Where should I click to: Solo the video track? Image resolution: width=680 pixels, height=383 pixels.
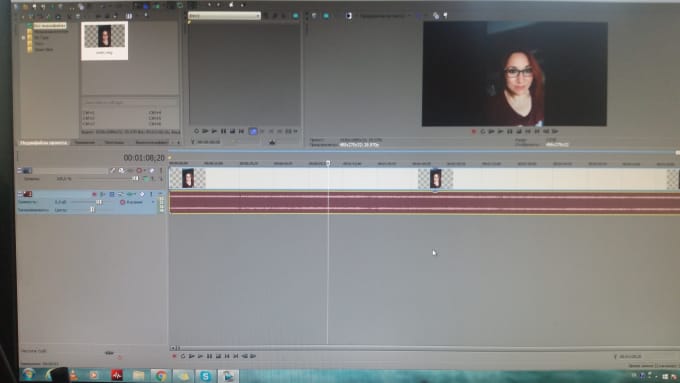(161, 171)
